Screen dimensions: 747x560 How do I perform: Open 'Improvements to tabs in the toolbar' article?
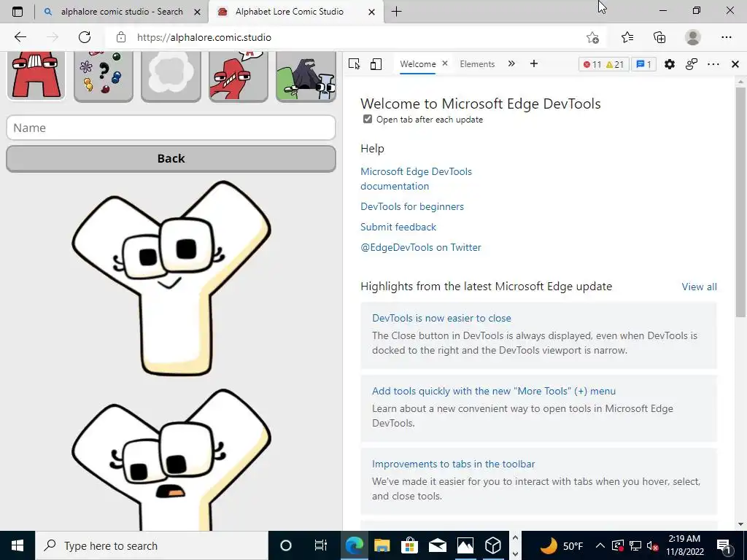tap(454, 464)
